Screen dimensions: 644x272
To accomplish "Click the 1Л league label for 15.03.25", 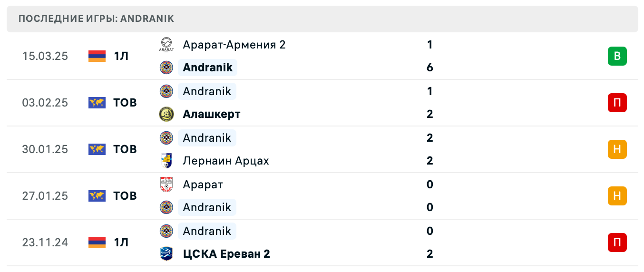I will coord(121,56).
